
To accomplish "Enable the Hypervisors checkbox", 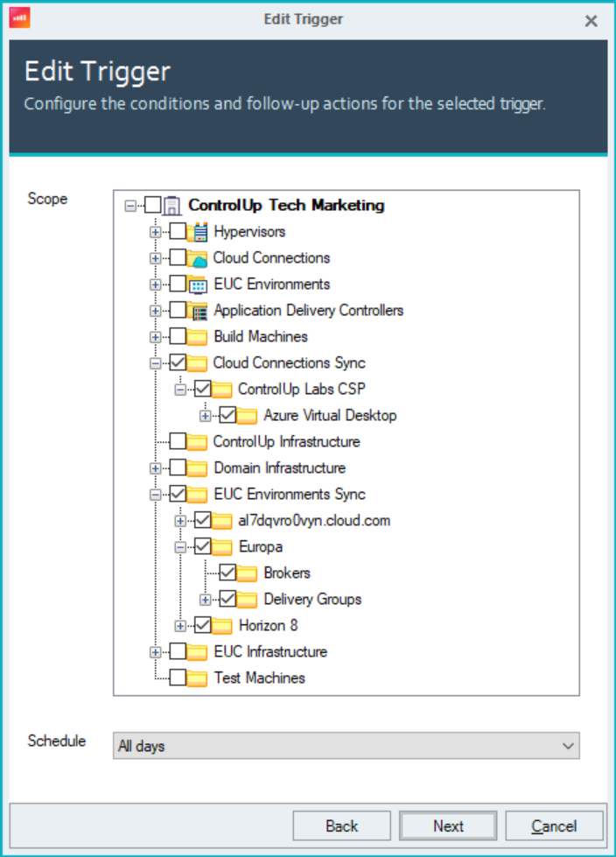I will pos(178,231).
